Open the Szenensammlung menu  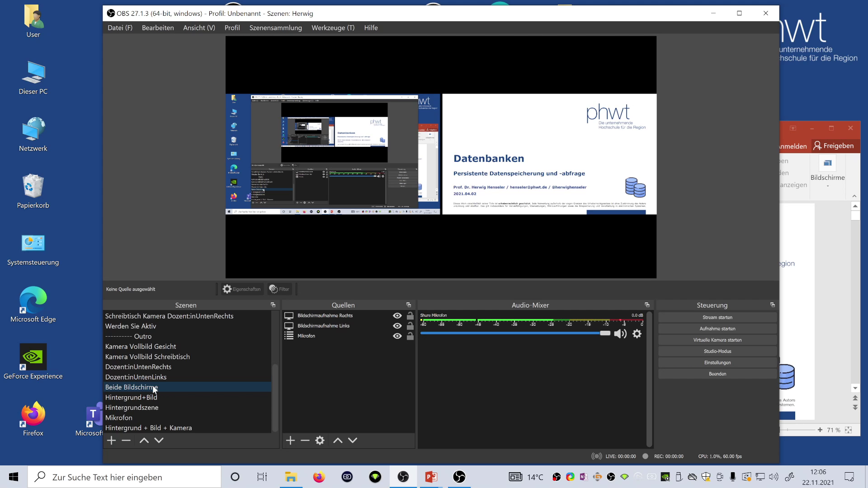point(275,28)
